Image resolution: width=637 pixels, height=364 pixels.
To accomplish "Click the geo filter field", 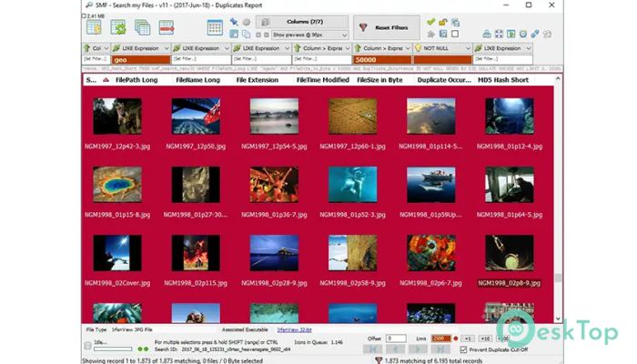I will point(141,60).
